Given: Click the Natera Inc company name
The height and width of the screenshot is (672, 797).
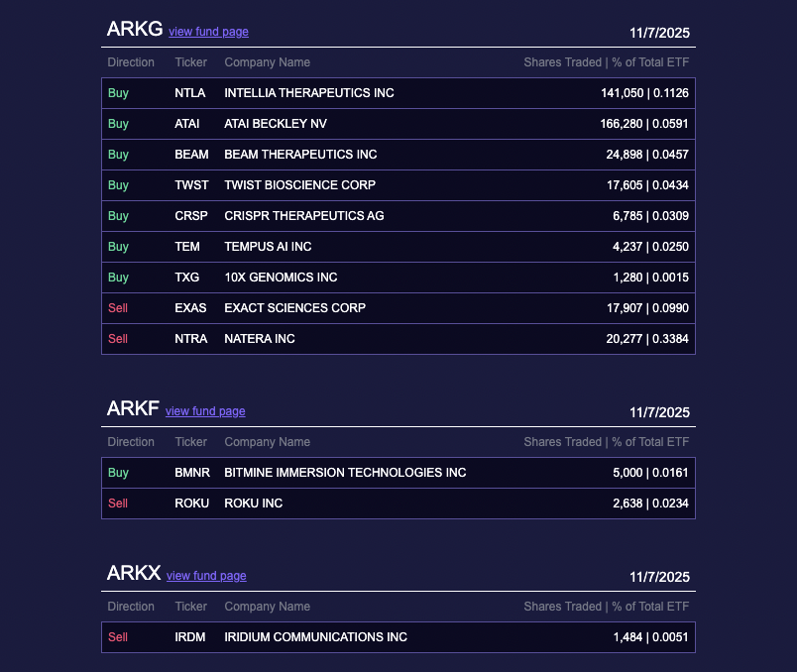Looking at the screenshot, I should pos(259,339).
